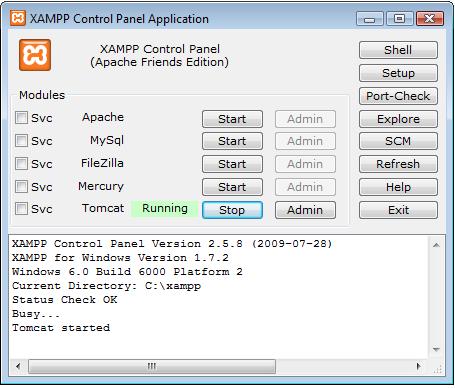Click the horizontal scrollbar thumb
The height and width of the screenshot is (388, 455).
click(152, 366)
